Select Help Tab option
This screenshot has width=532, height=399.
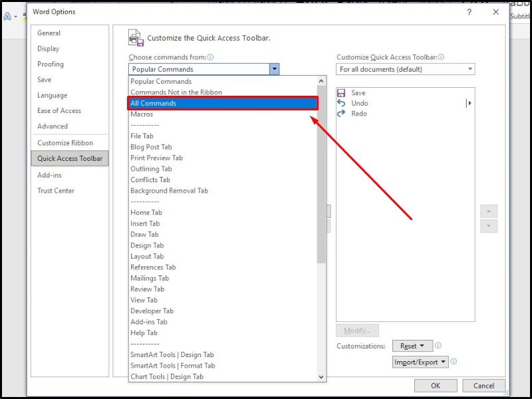[x=223, y=333]
